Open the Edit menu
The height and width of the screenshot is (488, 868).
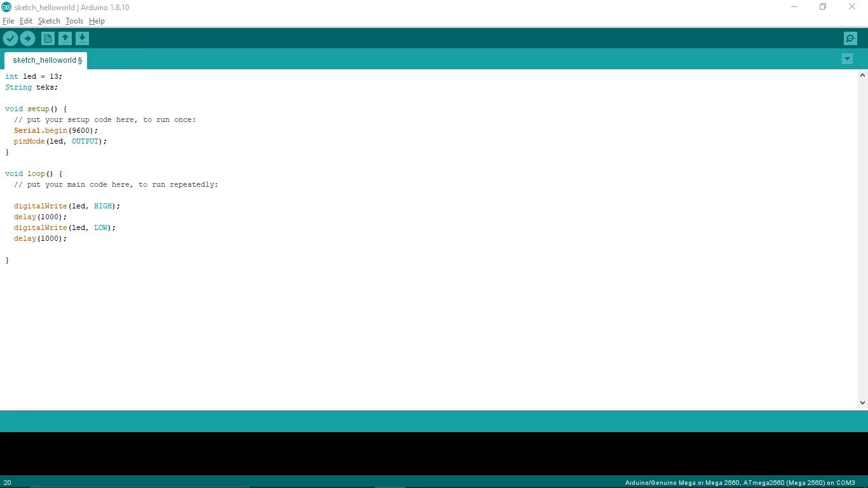coord(25,21)
